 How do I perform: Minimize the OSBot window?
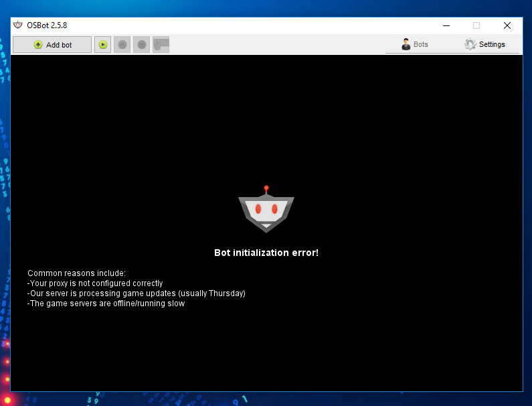pyautogui.click(x=446, y=25)
